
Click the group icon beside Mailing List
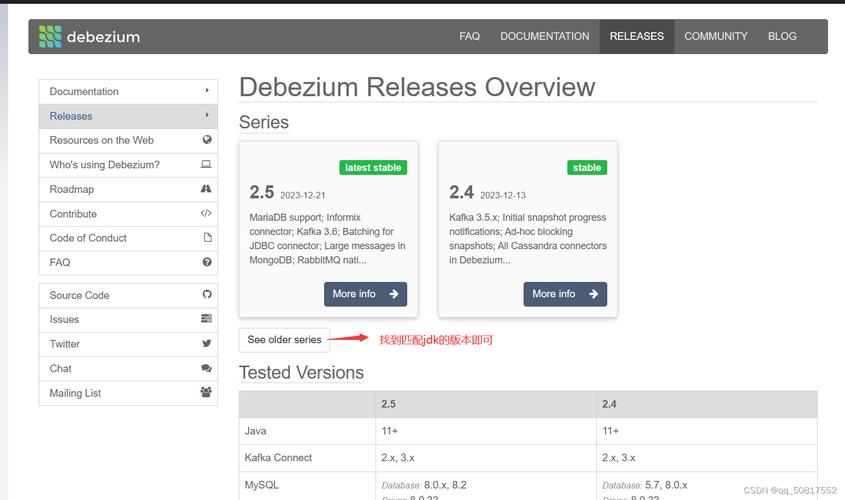pos(206,392)
